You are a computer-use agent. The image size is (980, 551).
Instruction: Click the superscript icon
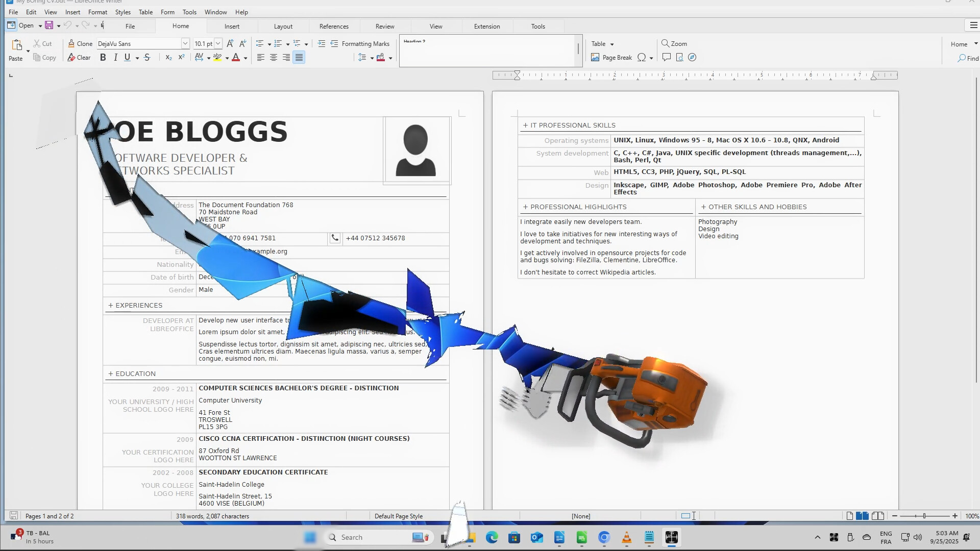tap(181, 57)
